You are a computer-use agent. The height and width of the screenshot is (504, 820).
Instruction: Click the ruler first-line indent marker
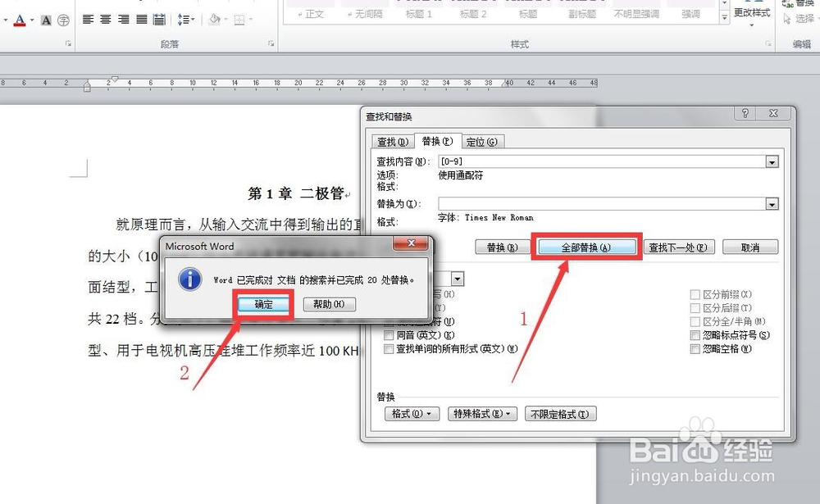115,79
